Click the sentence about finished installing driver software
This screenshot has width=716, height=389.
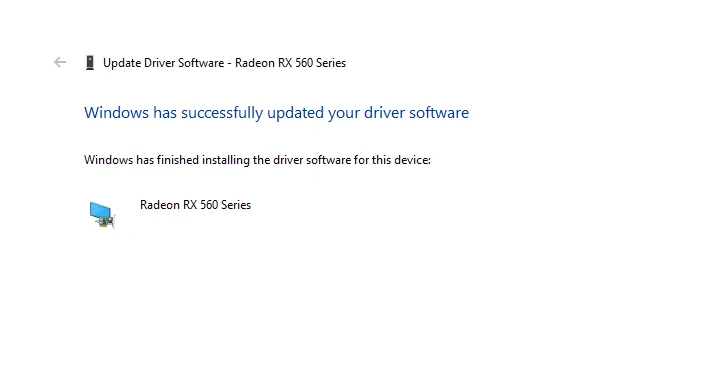coord(257,160)
